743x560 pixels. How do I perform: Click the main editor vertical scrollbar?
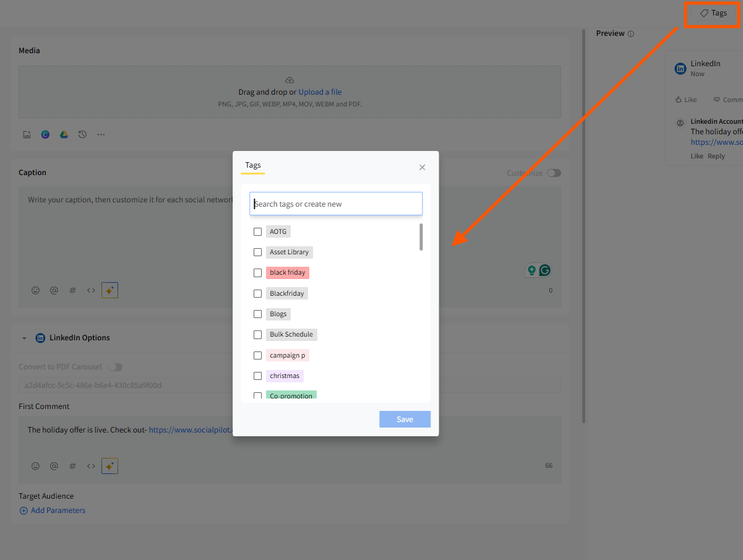(584, 226)
